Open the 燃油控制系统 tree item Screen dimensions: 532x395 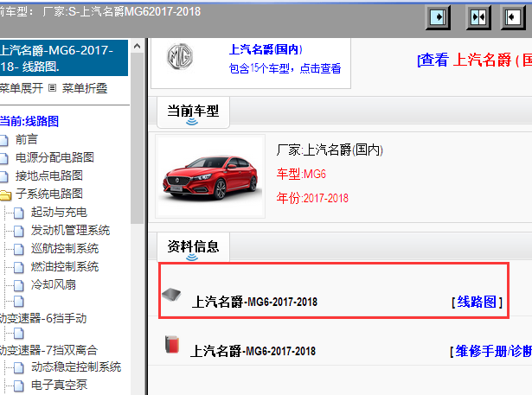pos(65,266)
